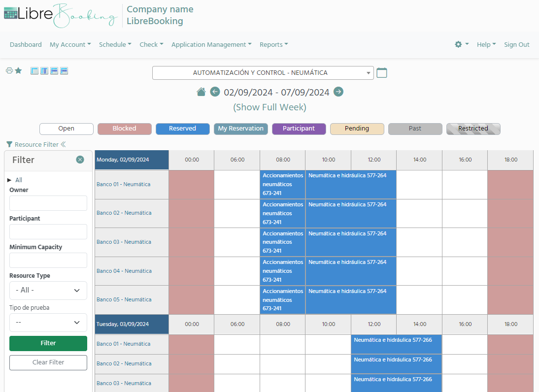Open the Tipo de prueba dropdown

[x=48, y=323]
